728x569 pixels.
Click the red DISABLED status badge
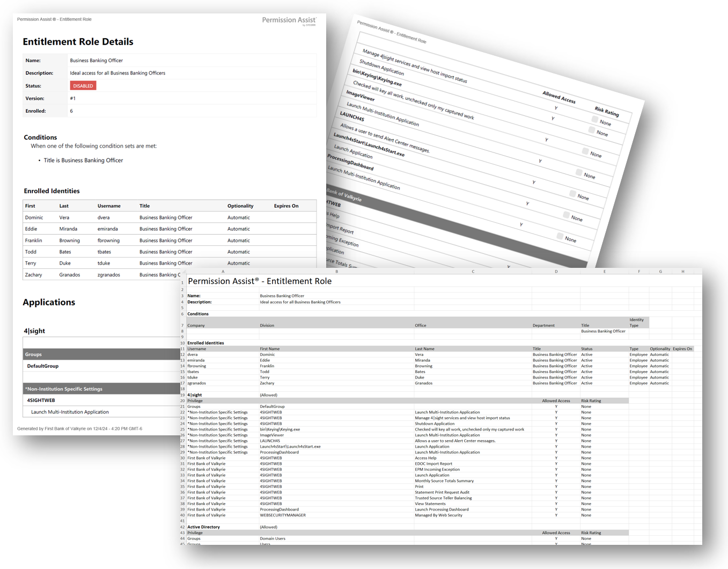(x=83, y=86)
